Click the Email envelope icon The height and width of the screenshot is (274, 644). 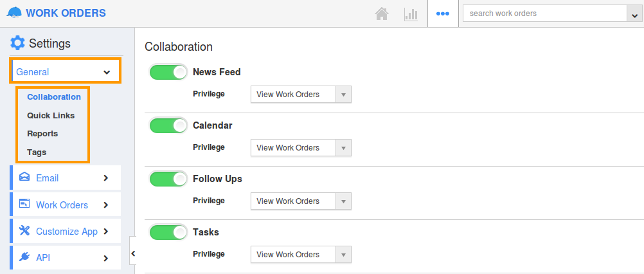(x=24, y=177)
